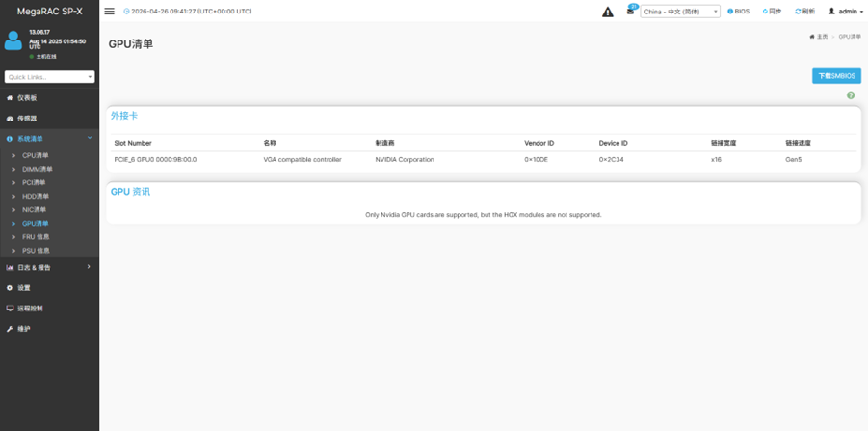Click the Gen5 link speed value
This screenshot has width=868, height=431.
point(793,159)
